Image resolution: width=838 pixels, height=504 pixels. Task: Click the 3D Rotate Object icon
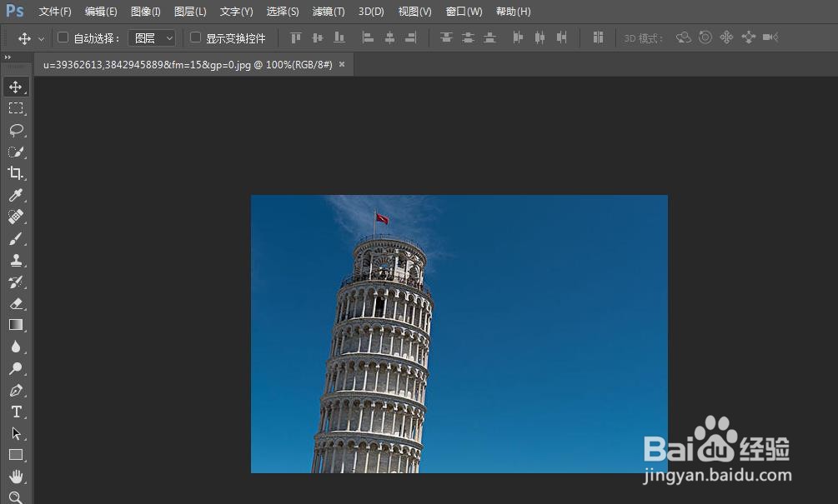point(684,37)
